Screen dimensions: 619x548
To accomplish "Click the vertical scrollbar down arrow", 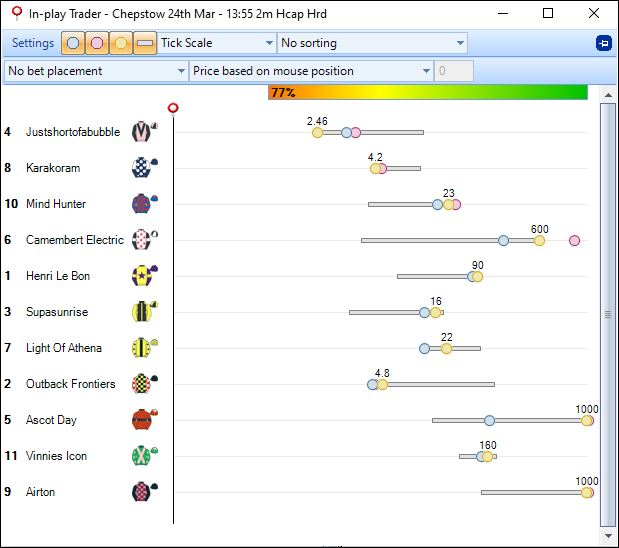I will [x=608, y=536].
